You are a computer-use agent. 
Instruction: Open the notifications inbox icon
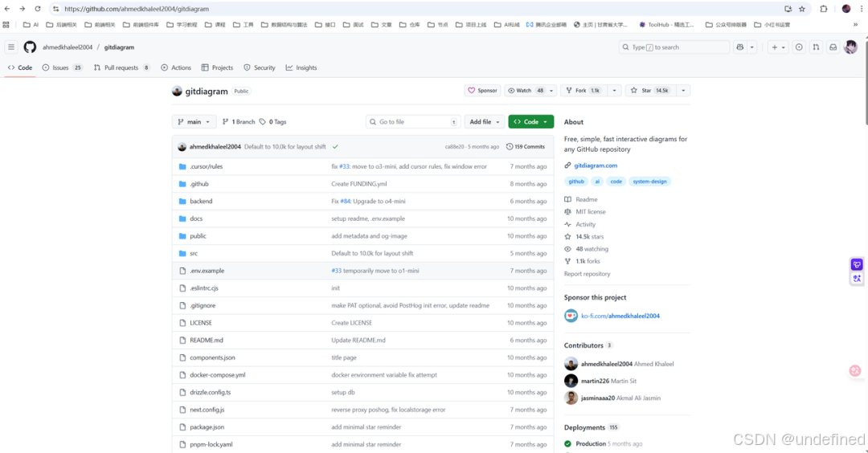click(833, 47)
